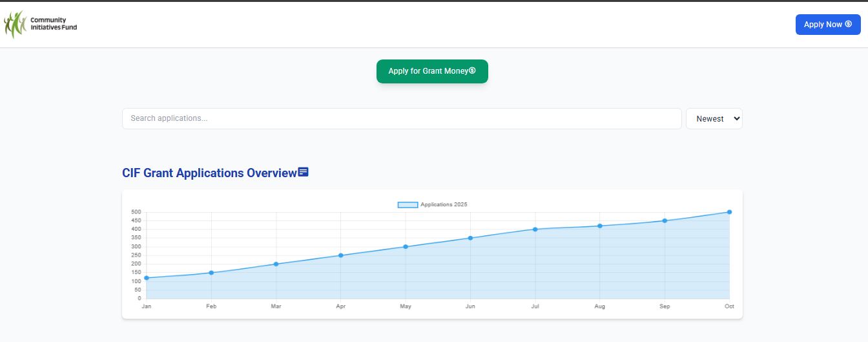The height and width of the screenshot is (342, 868).
Task: Click the May data point on chart
Action: tap(406, 246)
